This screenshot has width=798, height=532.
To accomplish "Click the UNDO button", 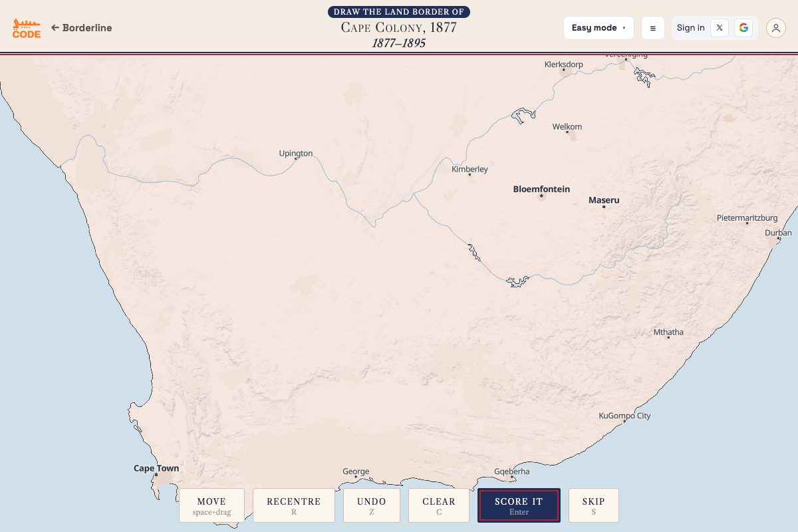I will pyautogui.click(x=371, y=505).
